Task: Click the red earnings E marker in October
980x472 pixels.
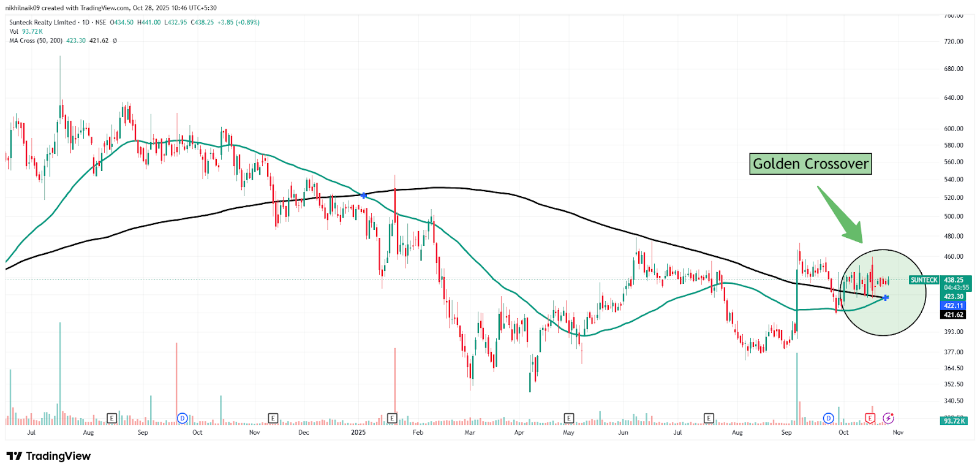Action: [870, 418]
